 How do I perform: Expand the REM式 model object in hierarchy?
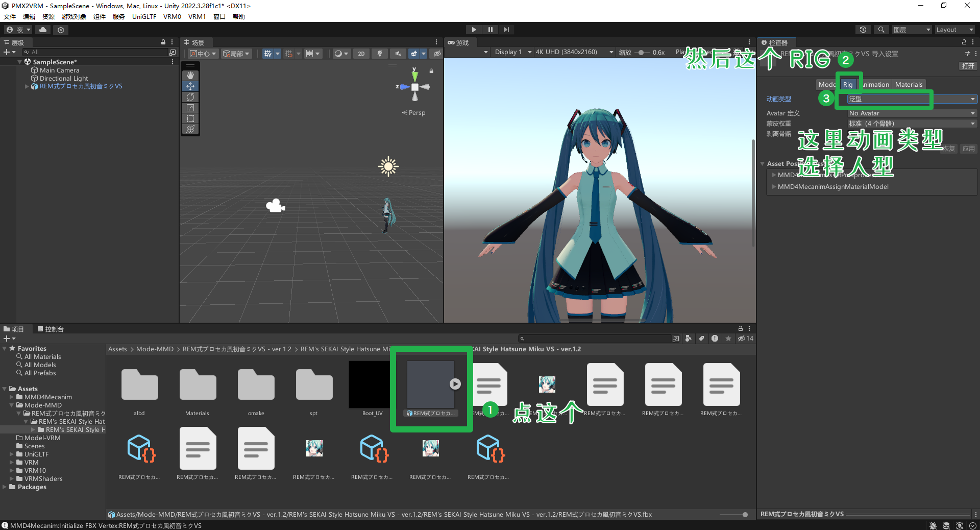tap(27, 87)
